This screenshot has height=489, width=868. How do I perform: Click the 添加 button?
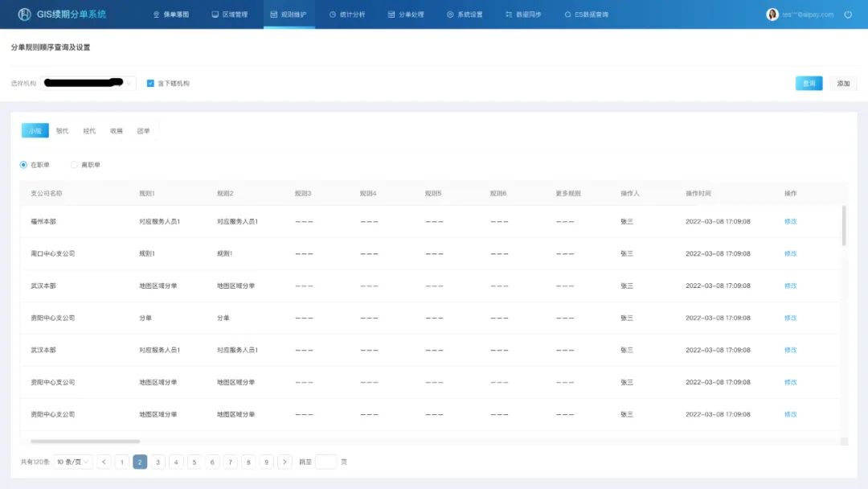coord(843,83)
